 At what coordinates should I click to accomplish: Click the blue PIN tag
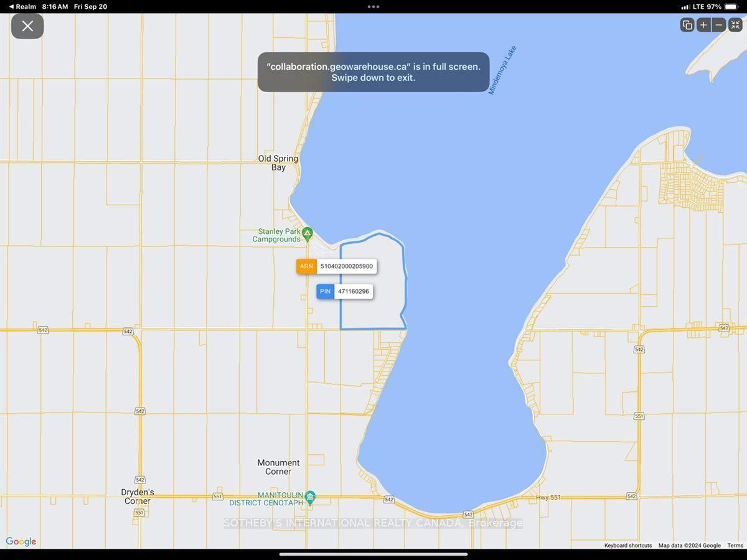point(325,291)
